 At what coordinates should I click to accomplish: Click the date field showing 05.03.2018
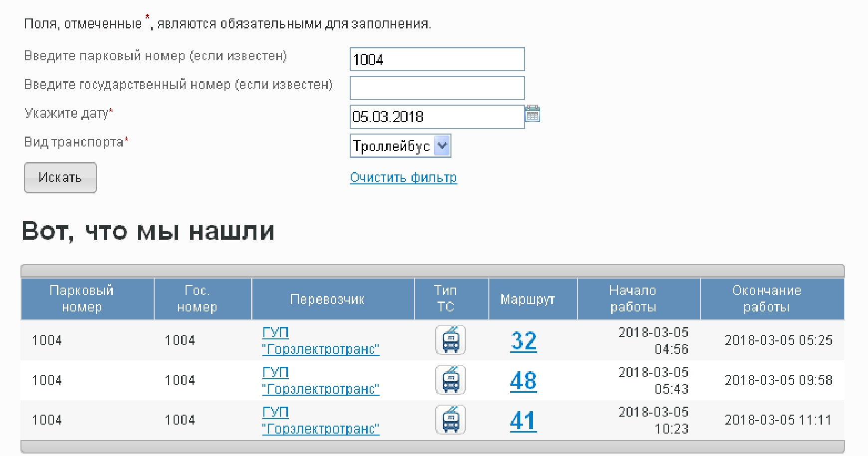[436, 117]
